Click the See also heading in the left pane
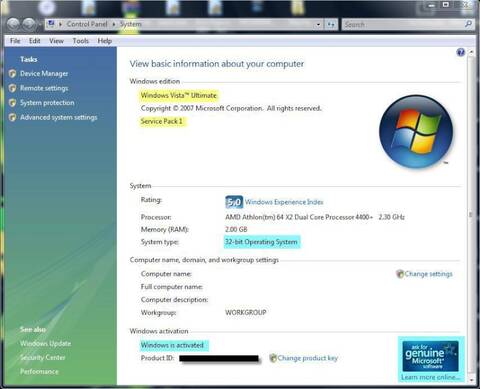 click(x=33, y=329)
